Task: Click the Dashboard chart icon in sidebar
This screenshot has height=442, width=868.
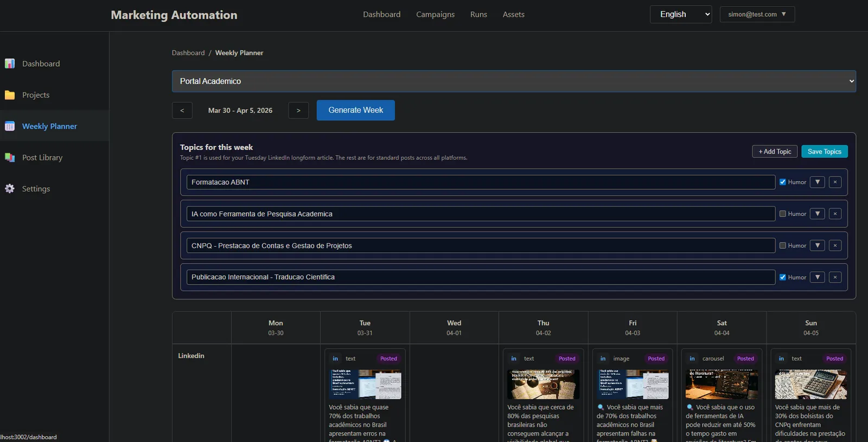Action: click(x=10, y=63)
